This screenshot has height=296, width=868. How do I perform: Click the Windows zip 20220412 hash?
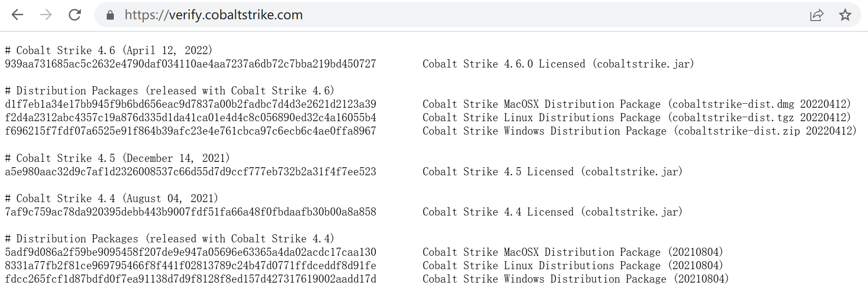tap(191, 131)
